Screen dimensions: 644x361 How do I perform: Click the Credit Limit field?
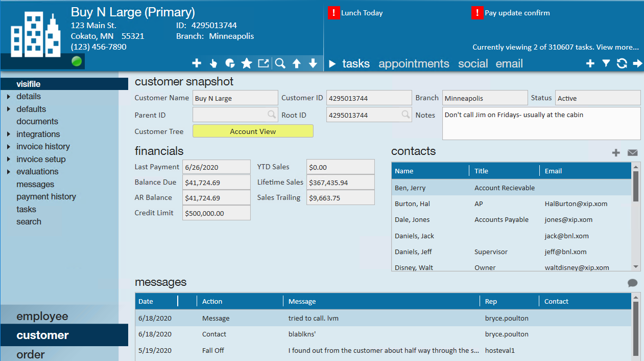pos(217,213)
